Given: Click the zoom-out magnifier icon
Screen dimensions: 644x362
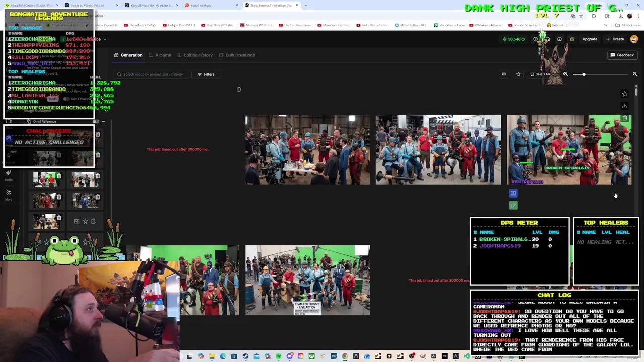Looking at the screenshot, I should [566, 74].
